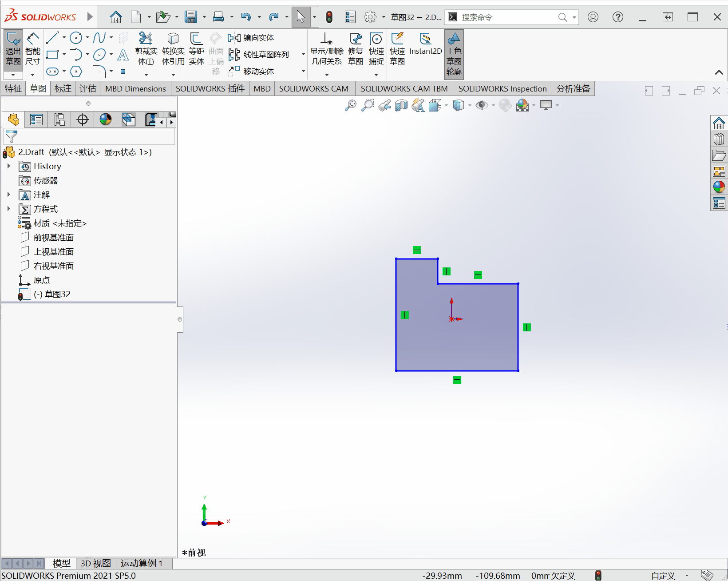Image resolution: width=728 pixels, height=581 pixels.
Task: Toggle Hide/Show Items eye icon
Action: click(x=482, y=105)
